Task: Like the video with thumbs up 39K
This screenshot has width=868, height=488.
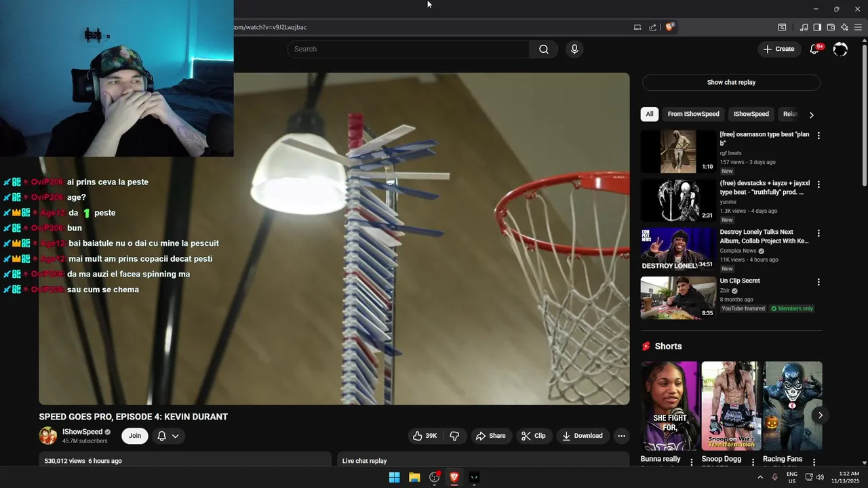Action: point(425,436)
